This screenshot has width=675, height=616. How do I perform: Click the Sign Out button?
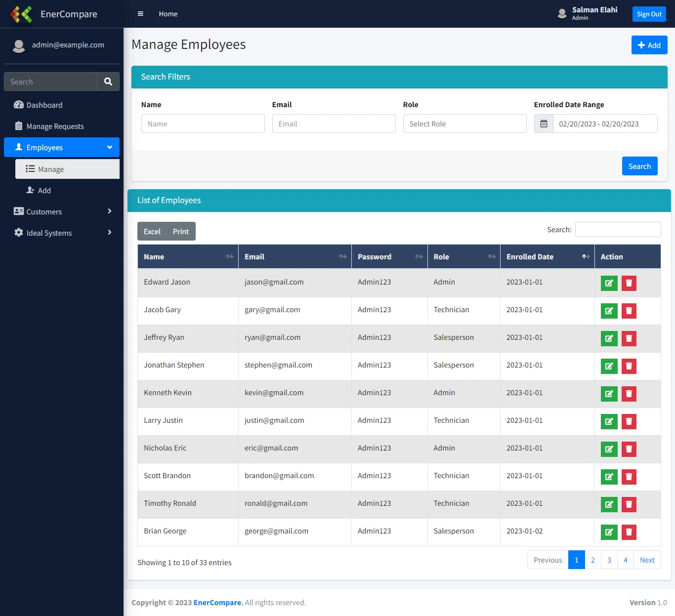(649, 14)
